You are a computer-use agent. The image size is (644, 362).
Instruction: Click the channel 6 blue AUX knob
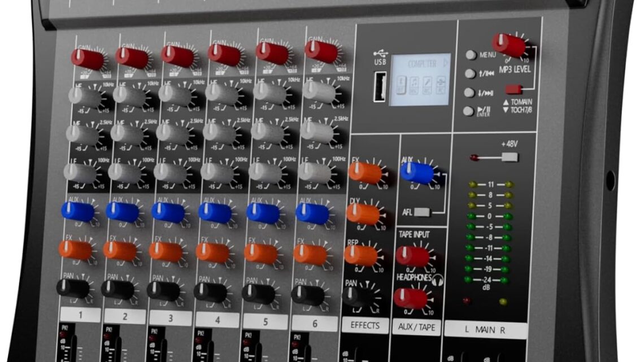click(312, 214)
